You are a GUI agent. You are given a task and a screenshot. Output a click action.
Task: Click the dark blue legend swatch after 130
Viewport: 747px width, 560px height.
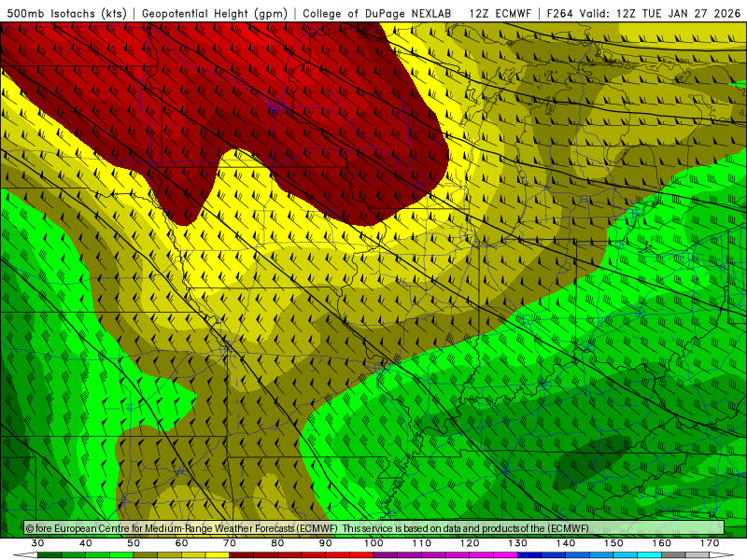pos(529,555)
